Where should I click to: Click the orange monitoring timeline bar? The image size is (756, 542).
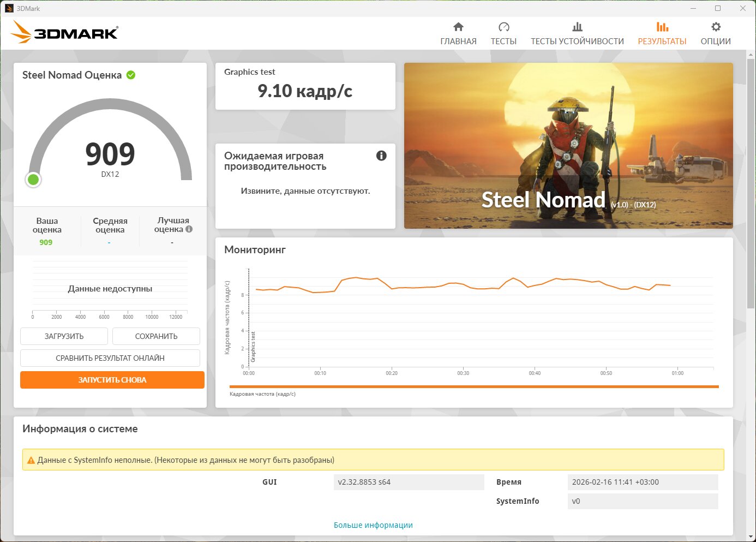pos(473,386)
